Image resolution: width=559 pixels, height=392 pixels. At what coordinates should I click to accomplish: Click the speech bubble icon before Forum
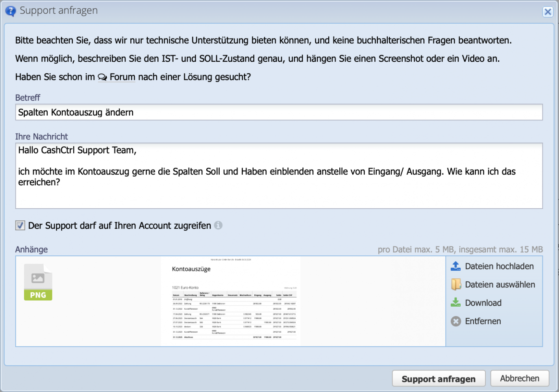[x=102, y=77]
